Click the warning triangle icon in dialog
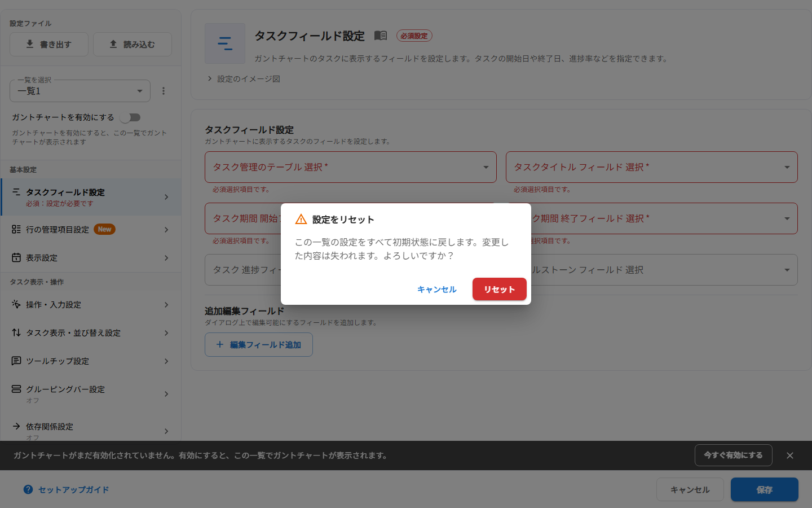812x508 pixels. [x=301, y=219]
